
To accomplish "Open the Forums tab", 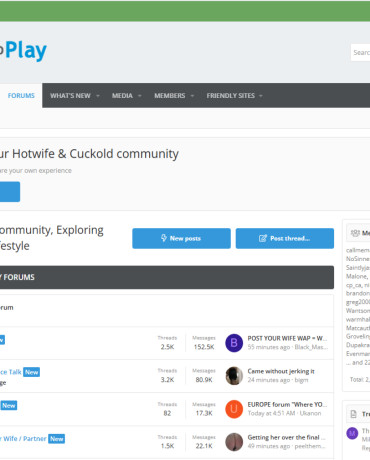I will [x=21, y=96].
